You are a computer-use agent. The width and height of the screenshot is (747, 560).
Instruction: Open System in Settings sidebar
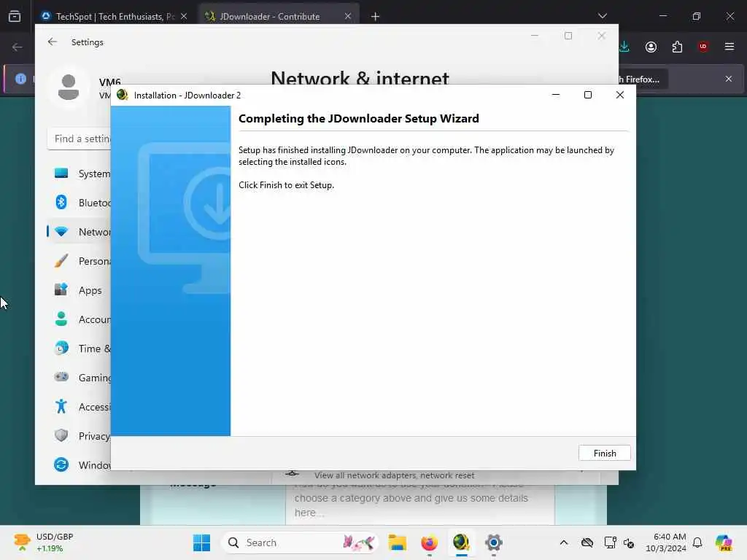(x=80, y=174)
